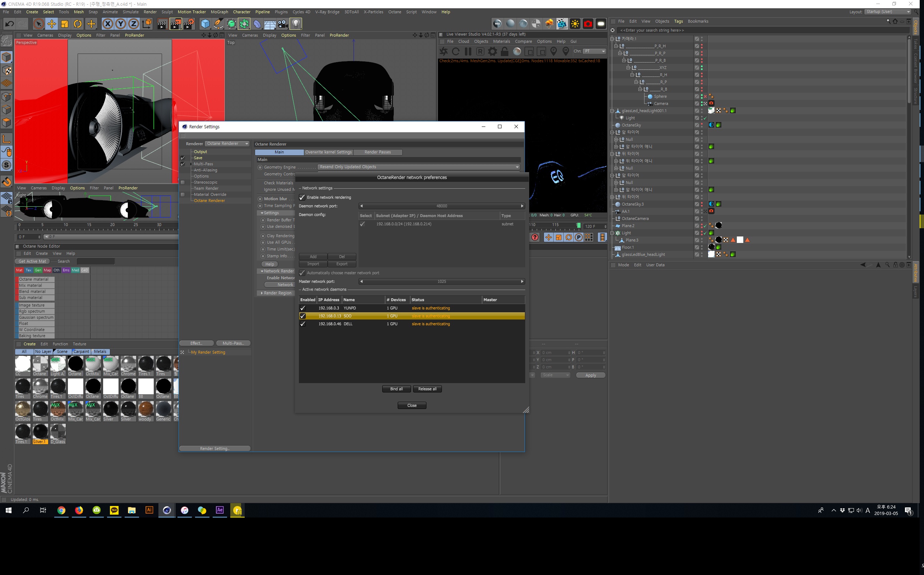Open the Renderer Octane Renderer dropdown
The image size is (924, 575).
pyautogui.click(x=227, y=144)
